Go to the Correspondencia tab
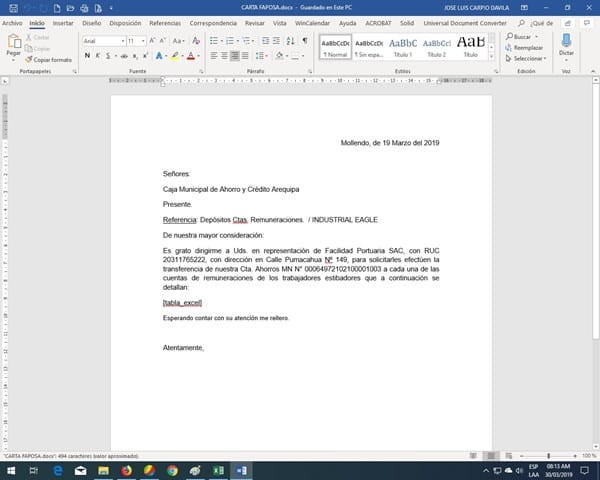The height and width of the screenshot is (480, 600). pyautogui.click(x=213, y=23)
